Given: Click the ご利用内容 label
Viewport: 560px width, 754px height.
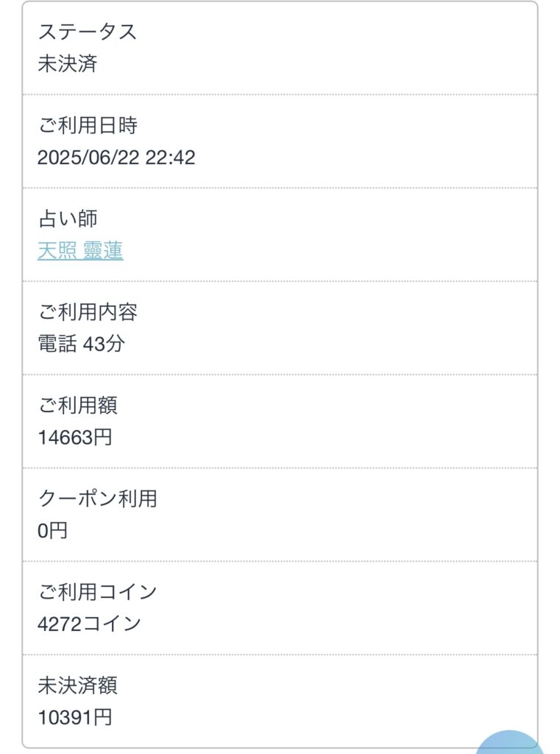Looking at the screenshot, I should [87, 312].
